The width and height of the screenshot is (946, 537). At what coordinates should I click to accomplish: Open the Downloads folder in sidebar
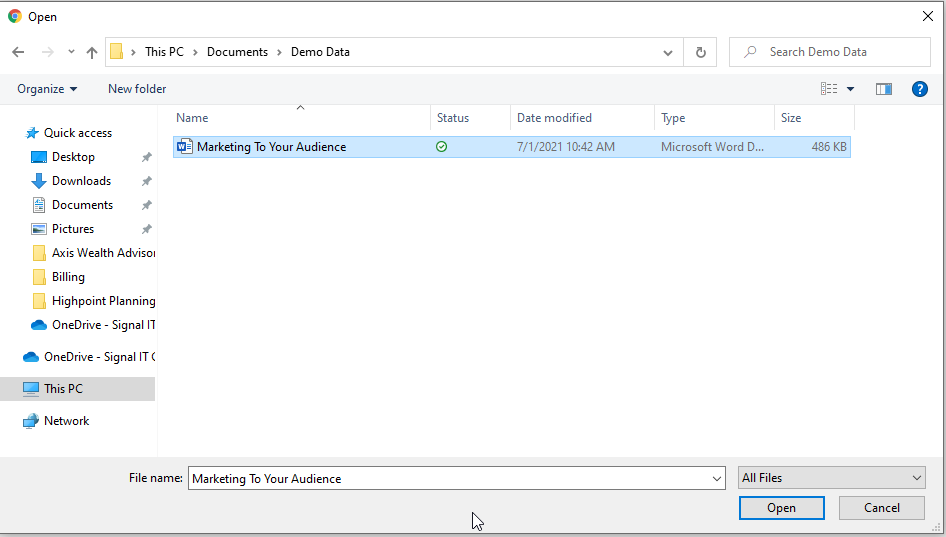tap(81, 181)
